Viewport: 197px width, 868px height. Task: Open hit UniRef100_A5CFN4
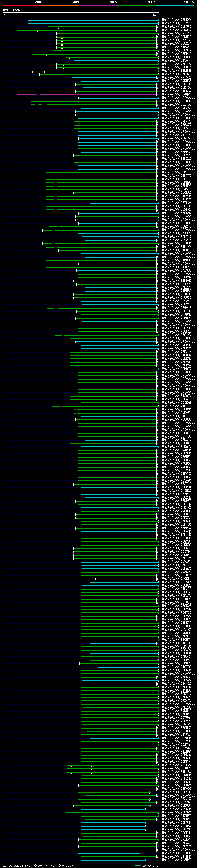coord(177,833)
